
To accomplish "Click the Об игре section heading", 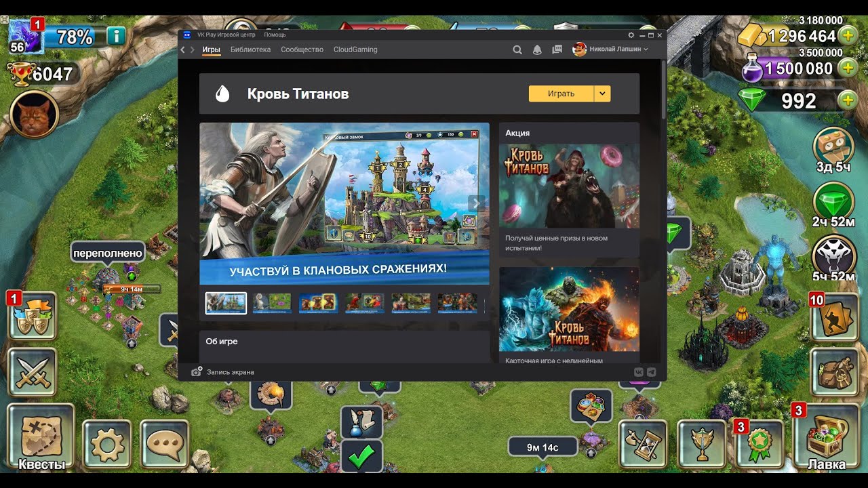I will point(222,342).
